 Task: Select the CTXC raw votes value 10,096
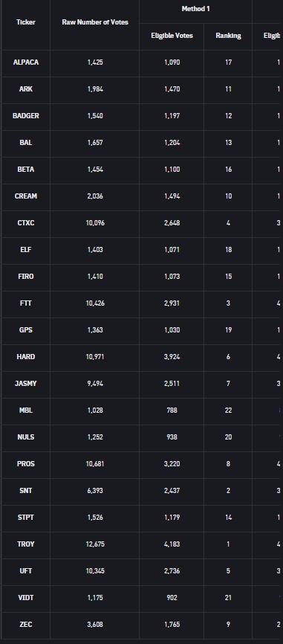pyautogui.click(x=95, y=223)
